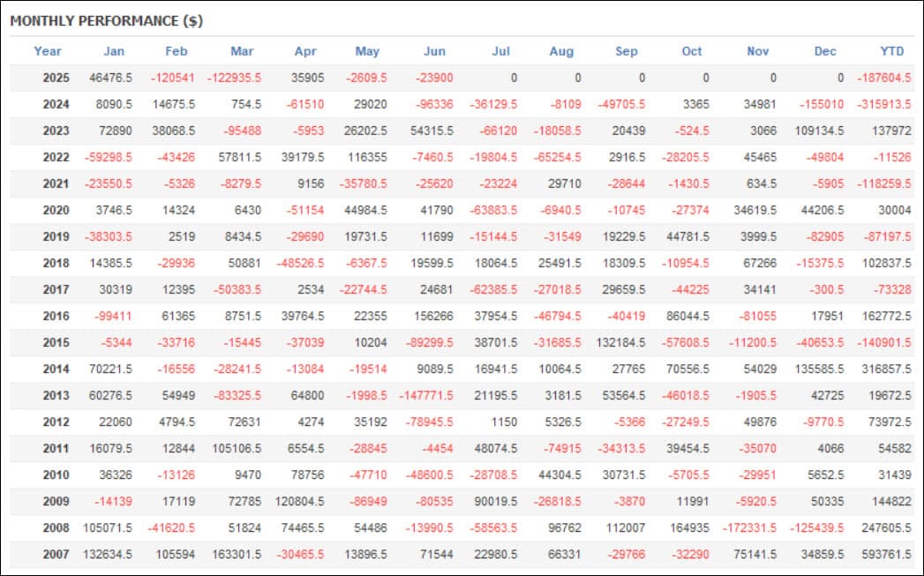Click 2022 May value 116355
The height and width of the screenshot is (576, 924).
(x=367, y=157)
